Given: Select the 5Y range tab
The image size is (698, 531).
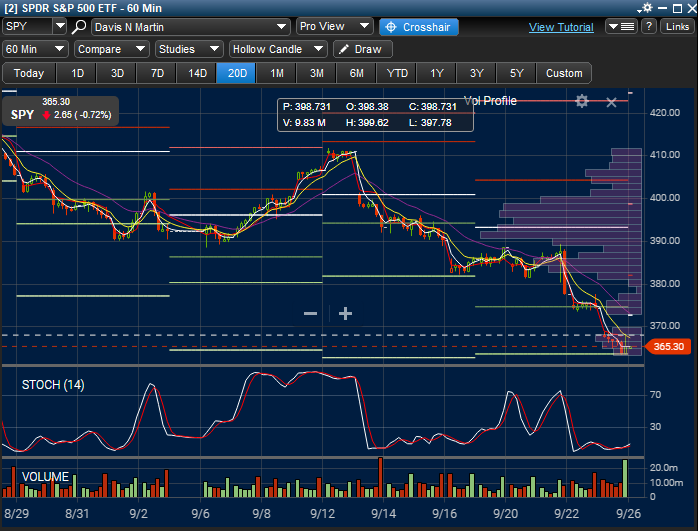Looking at the screenshot, I should click(x=516, y=73).
